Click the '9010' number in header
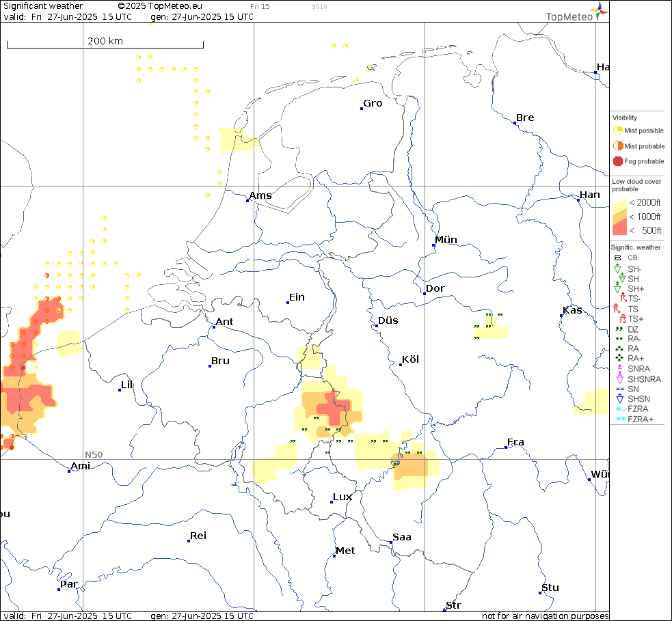This screenshot has width=672, height=621. point(320,6)
